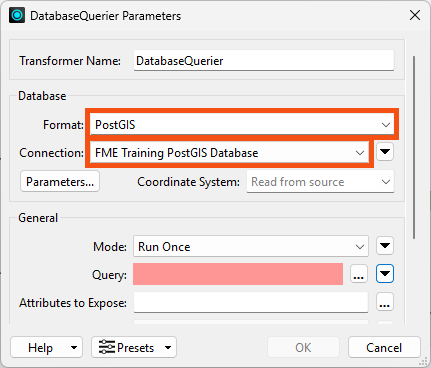
Task: Edit the Transformer Name field
Action: (x=264, y=61)
